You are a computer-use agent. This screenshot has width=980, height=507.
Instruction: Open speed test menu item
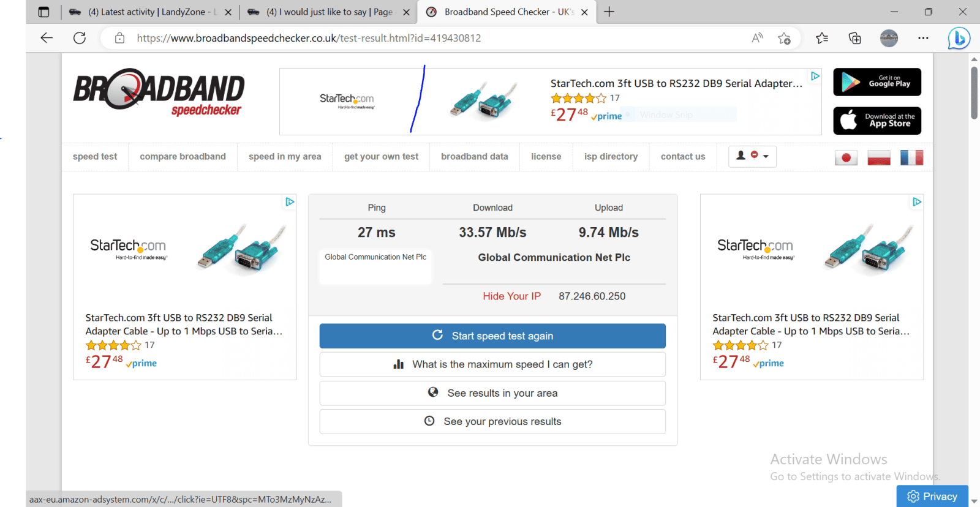coord(95,157)
